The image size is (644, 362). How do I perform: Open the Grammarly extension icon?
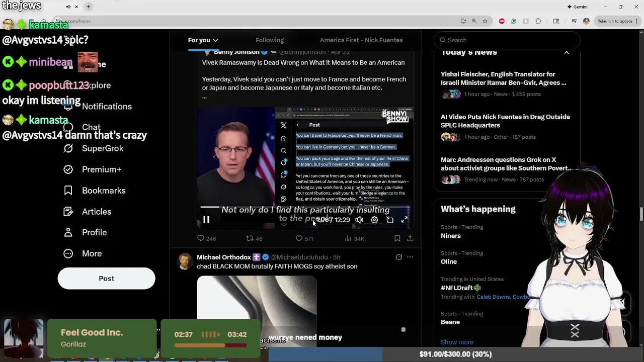point(514,21)
